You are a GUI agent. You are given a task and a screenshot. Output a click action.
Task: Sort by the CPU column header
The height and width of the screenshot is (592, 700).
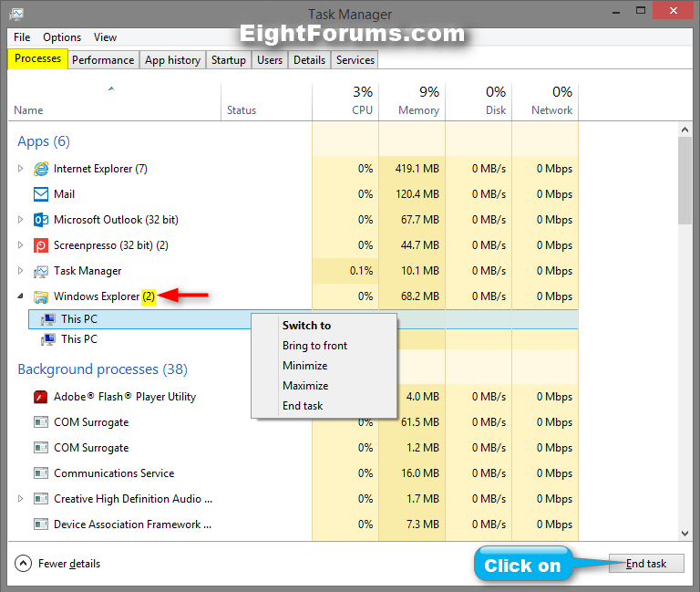(345, 102)
